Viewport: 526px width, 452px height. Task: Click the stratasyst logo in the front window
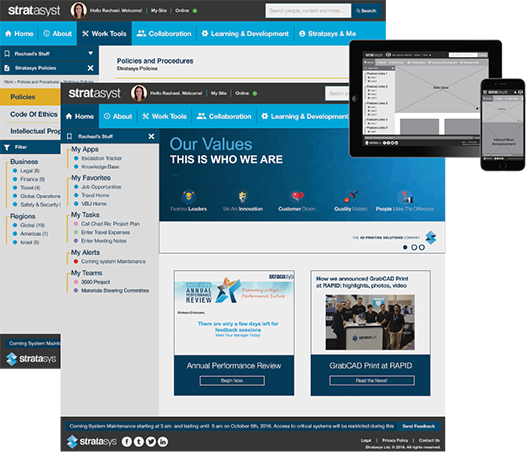[x=95, y=93]
